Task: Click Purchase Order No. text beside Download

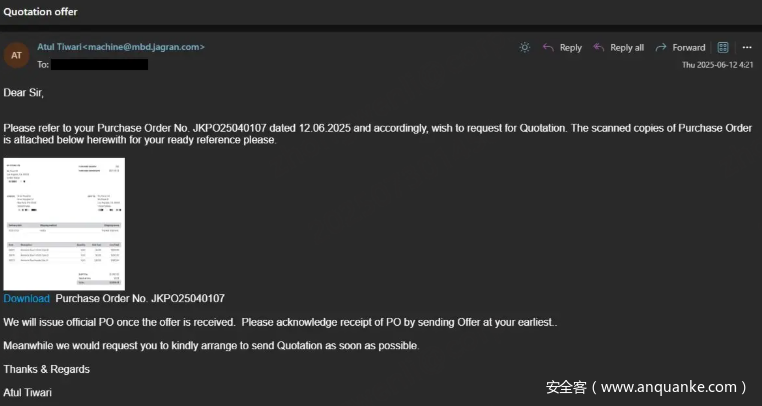Action: point(140,298)
